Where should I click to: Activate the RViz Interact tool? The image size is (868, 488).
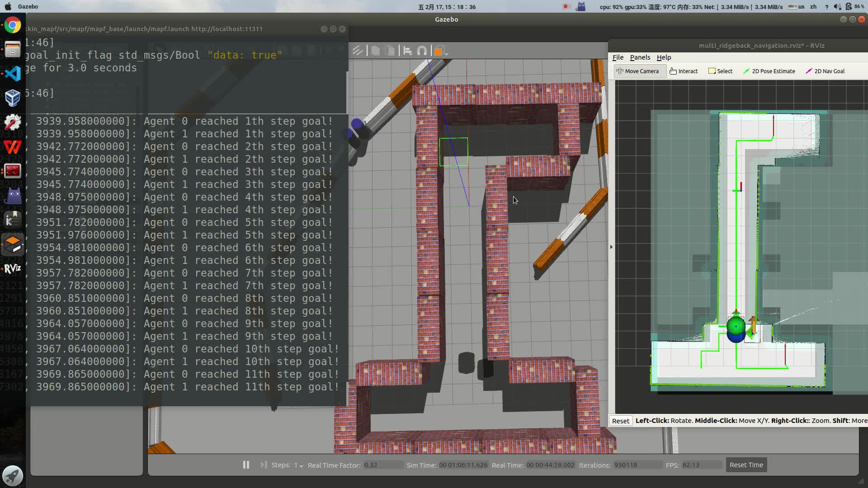coord(683,71)
